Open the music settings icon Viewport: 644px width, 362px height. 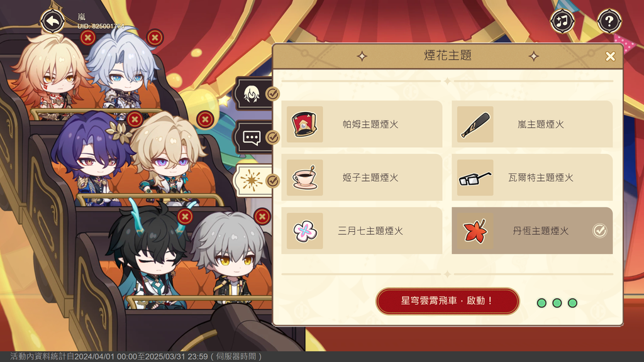click(x=562, y=21)
